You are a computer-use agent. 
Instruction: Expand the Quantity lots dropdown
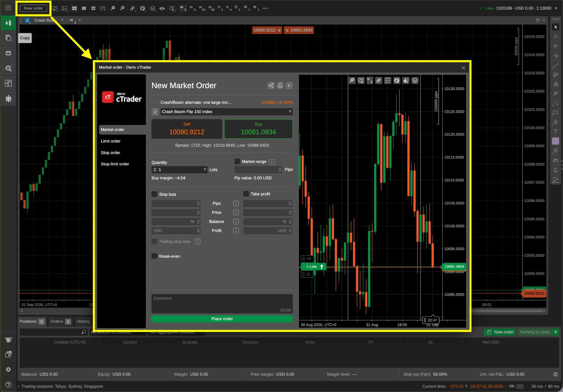pos(205,169)
